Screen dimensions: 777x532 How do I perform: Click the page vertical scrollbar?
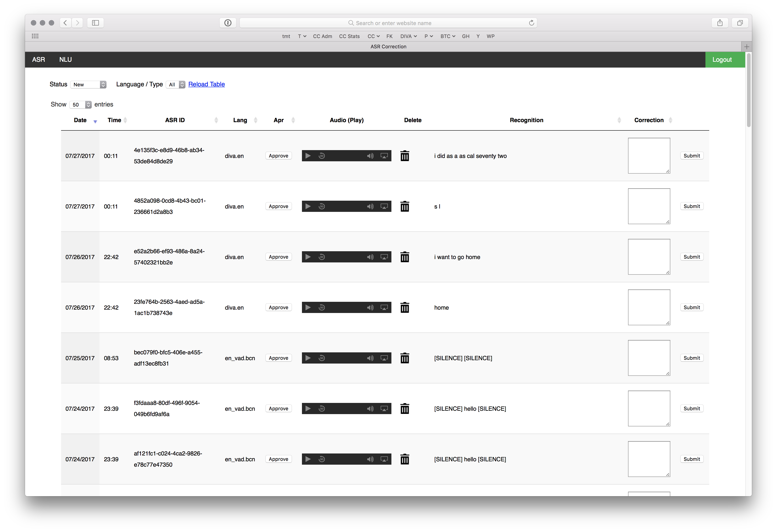click(x=749, y=90)
